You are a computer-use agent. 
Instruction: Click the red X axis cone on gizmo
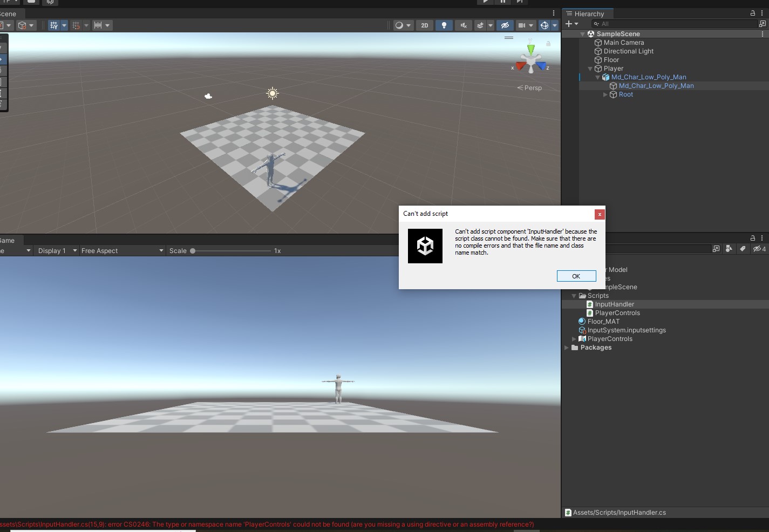(520, 66)
